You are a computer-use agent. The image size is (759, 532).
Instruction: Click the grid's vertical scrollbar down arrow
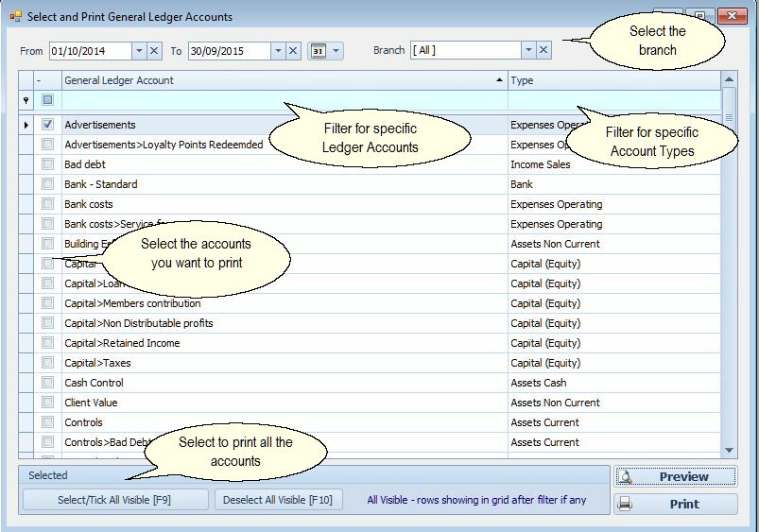[729, 451]
